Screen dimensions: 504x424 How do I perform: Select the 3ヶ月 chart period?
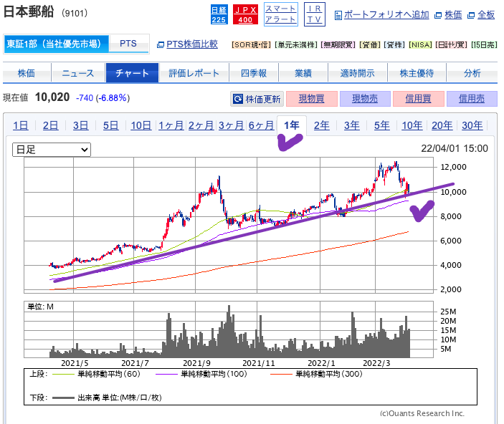232,125
